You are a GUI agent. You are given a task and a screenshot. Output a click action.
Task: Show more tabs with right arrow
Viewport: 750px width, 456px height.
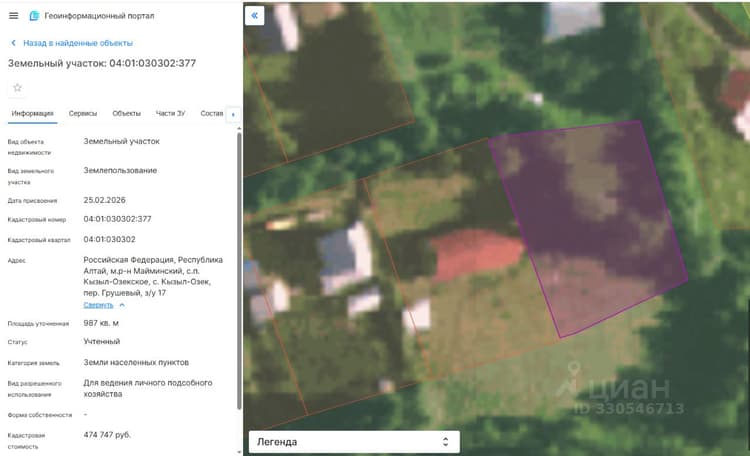(x=233, y=114)
